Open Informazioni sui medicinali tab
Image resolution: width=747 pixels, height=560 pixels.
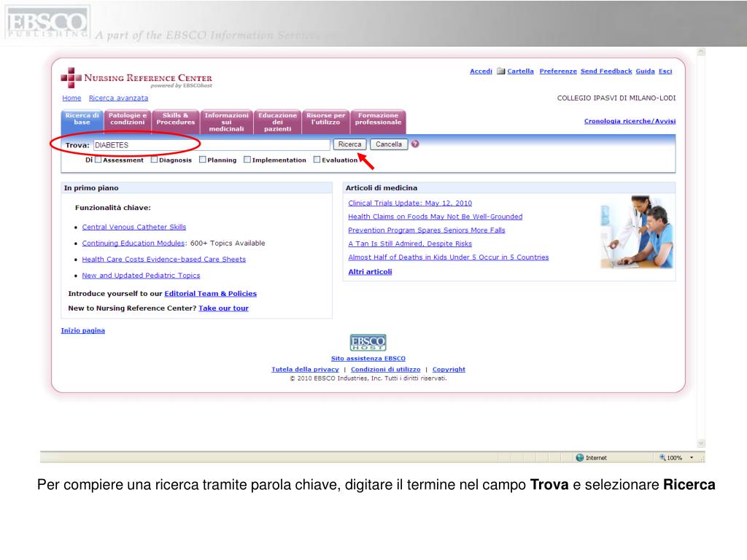click(227, 122)
